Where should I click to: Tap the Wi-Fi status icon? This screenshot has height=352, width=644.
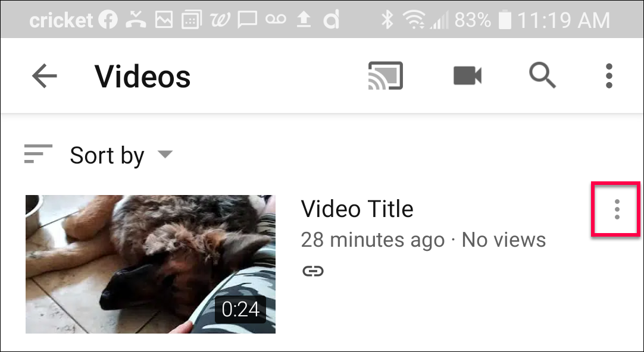[414, 20]
